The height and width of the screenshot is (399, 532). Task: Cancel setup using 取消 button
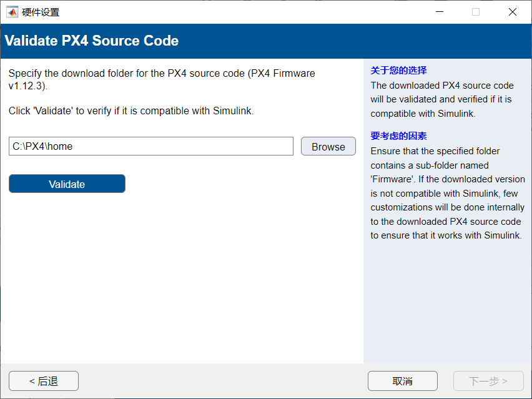coord(402,381)
